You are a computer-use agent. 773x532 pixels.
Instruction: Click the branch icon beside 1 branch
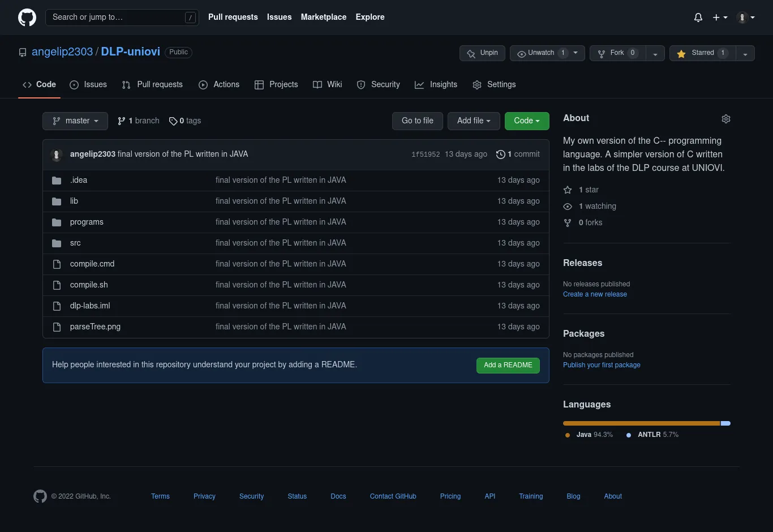tap(122, 121)
